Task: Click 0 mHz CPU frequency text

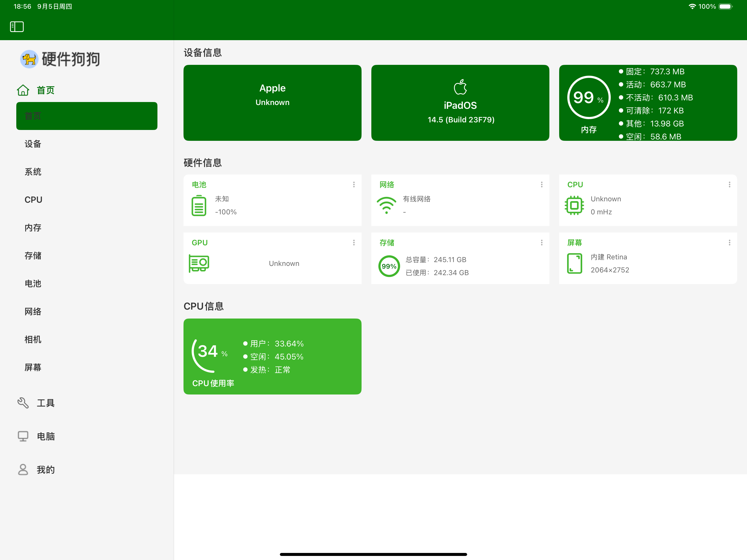Action: click(601, 212)
